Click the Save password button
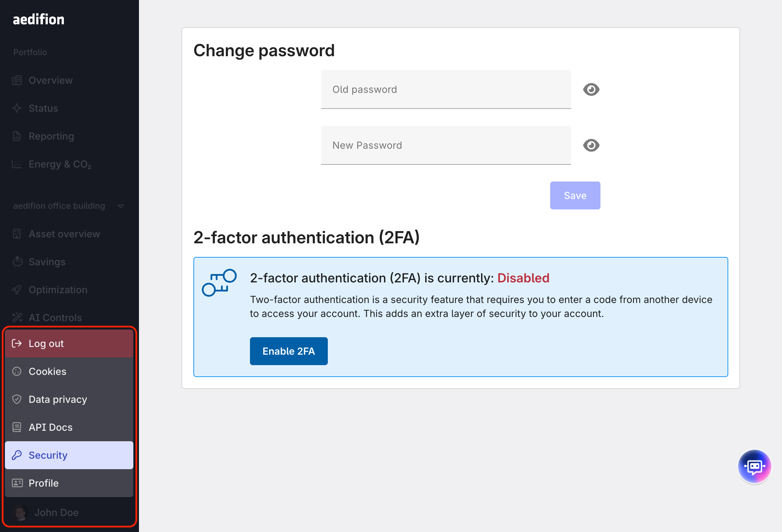 coord(575,195)
